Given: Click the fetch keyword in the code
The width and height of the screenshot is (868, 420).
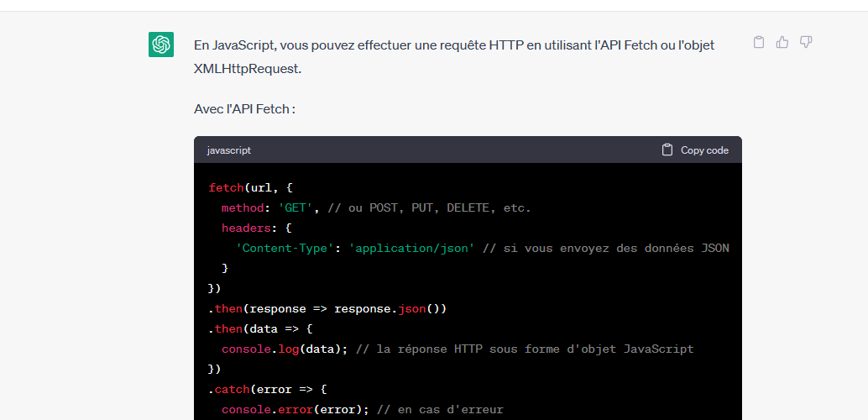Looking at the screenshot, I should click(x=226, y=187).
